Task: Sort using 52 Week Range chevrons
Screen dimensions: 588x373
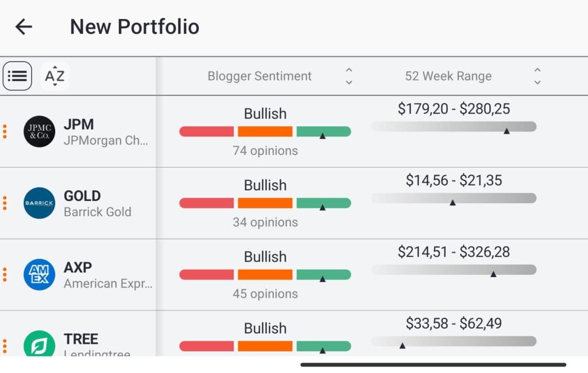Action: click(x=537, y=75)
